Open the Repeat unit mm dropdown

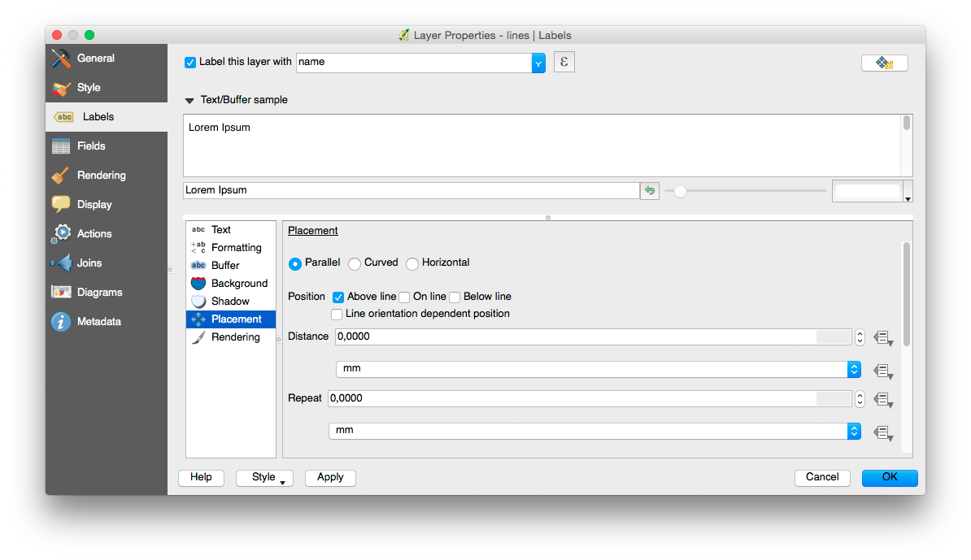(x=594, y=432)
